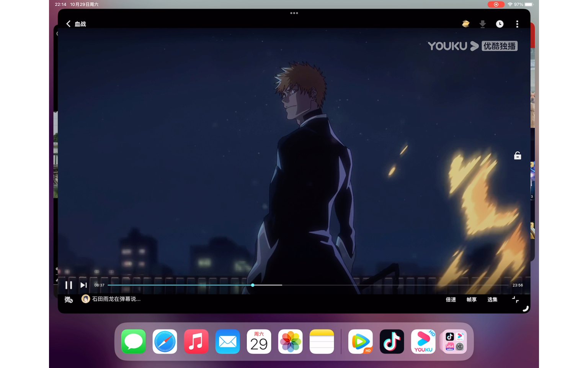This screenshot has height=368, width=588.
Task: Open the 倍速 playback speed menu
Action: [x=451, y=299]
